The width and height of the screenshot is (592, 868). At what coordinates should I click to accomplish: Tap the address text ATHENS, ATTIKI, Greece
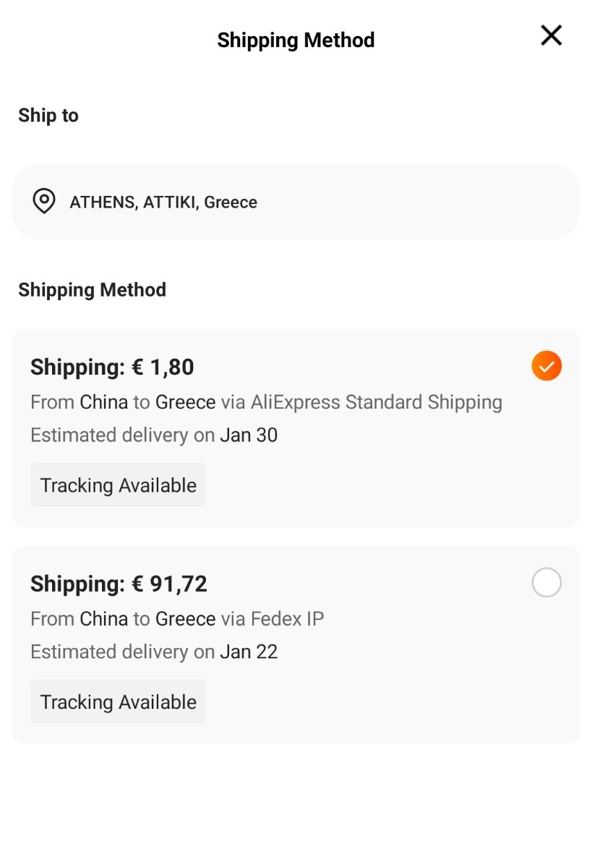click(163, 203)
